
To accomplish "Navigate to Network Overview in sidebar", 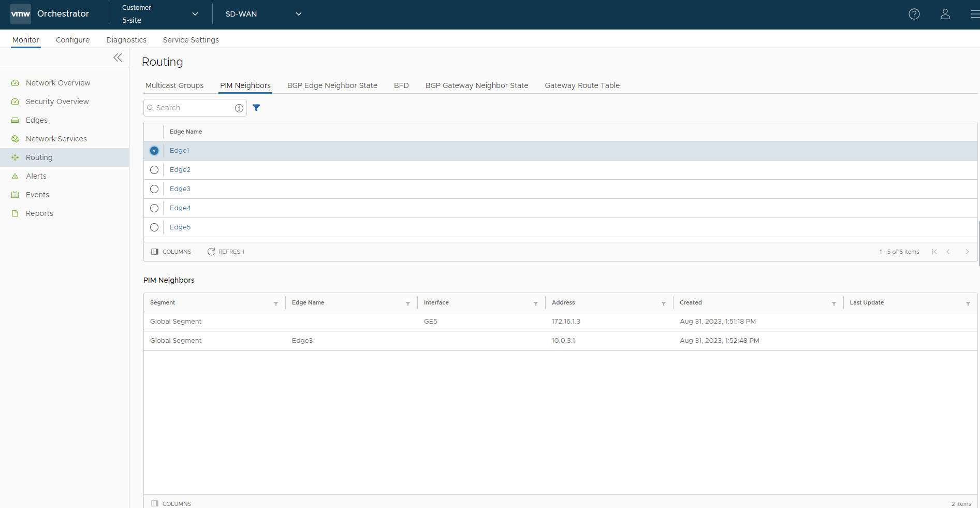I will coord(58,83).
